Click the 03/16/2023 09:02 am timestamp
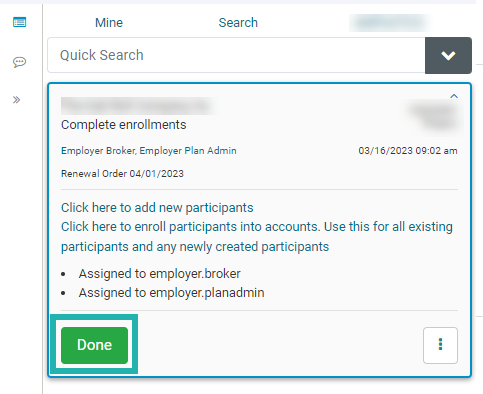This screenshot has height=394, width=483. [x=408, y=151]
